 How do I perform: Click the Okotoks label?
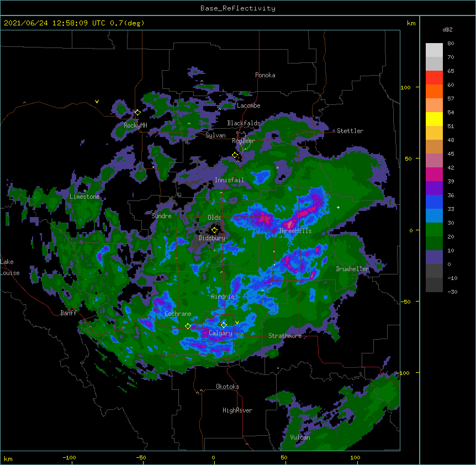[x=228, y=387]
